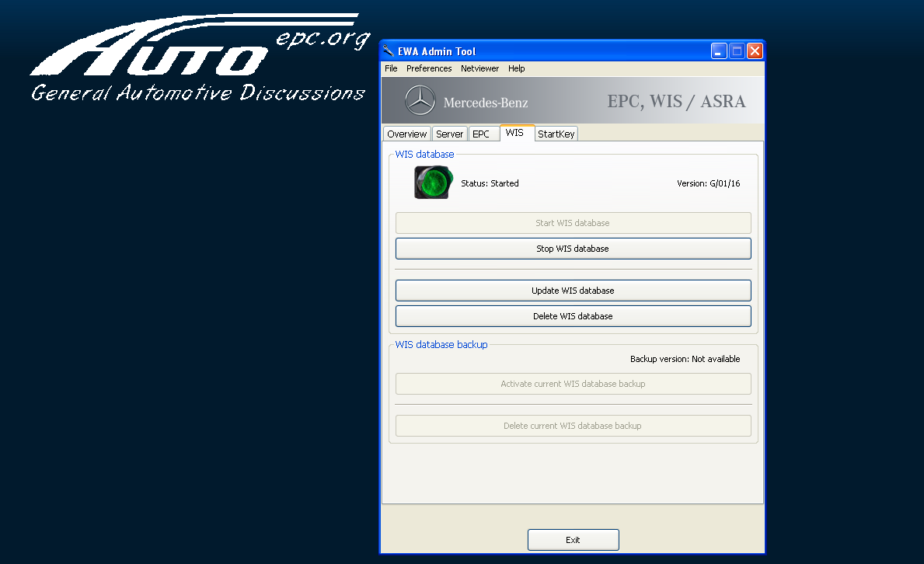Click Delete WIS database button
Image resolution: width=924 pixels, height=564 pixels.
573,316
